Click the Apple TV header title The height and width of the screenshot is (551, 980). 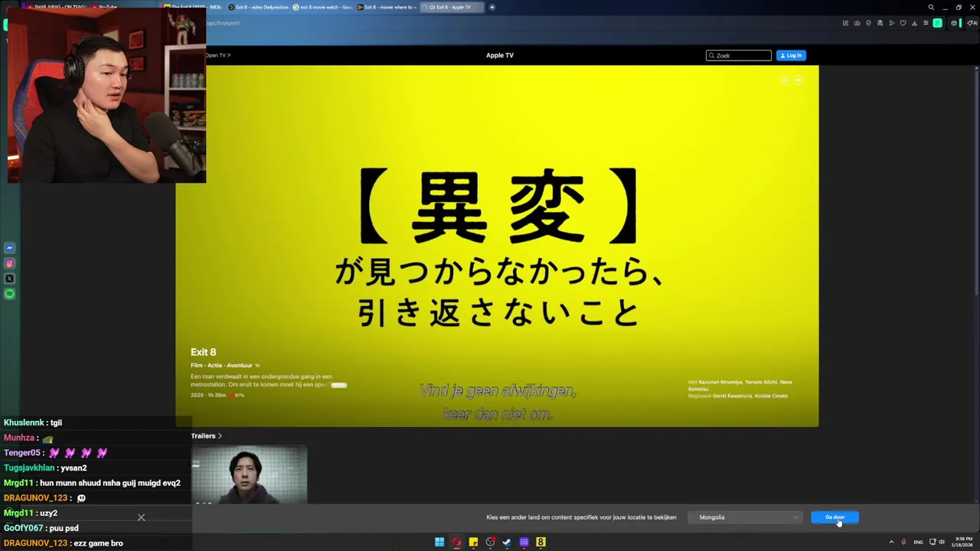(x=499, y=55)
